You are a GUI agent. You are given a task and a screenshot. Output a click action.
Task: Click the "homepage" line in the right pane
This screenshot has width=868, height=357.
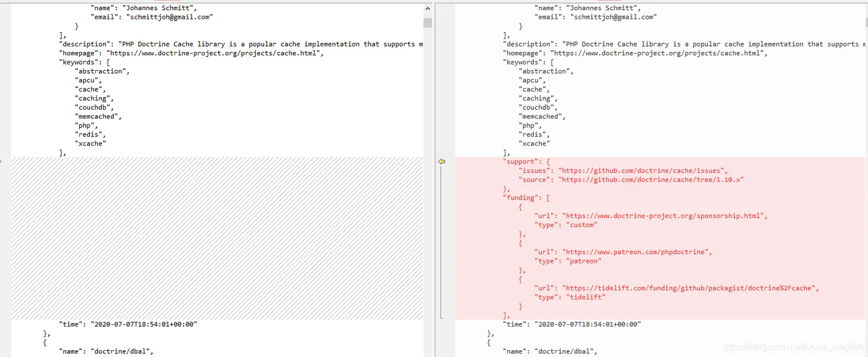tap(635, 53)
